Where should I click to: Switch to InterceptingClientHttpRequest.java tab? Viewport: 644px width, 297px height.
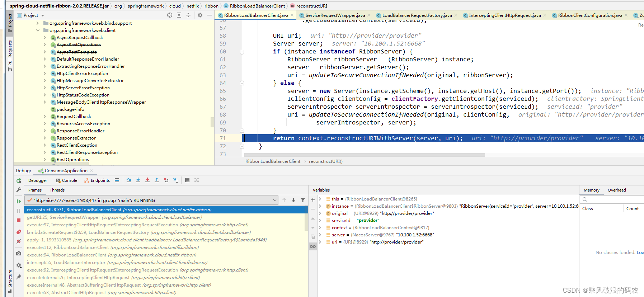(x=505, y=15)
